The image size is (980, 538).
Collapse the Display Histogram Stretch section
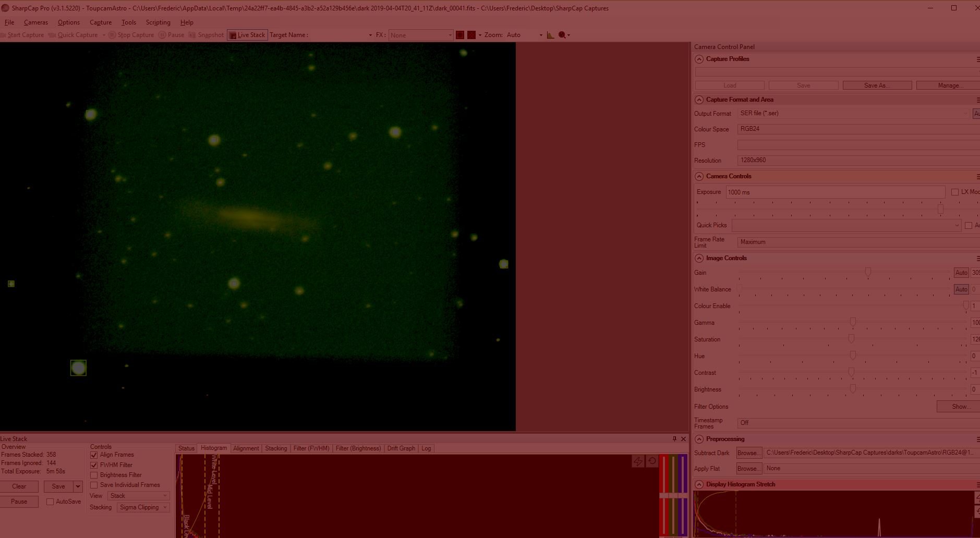[x=699, y=484]
